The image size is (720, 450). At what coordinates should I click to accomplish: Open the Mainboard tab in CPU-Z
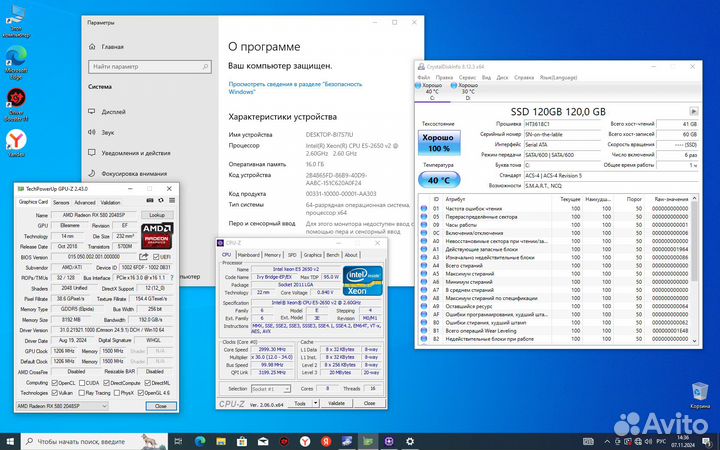pyautogui.click(x=248, y=255)
